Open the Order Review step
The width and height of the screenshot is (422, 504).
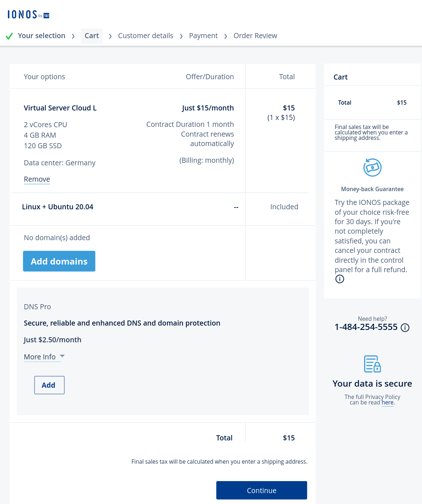255,36
